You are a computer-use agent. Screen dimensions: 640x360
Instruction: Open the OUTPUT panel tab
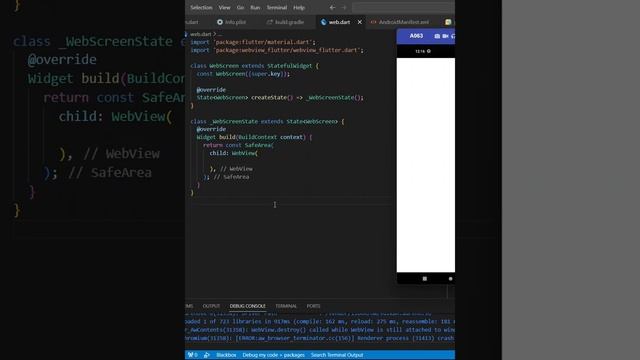point(211,306)
